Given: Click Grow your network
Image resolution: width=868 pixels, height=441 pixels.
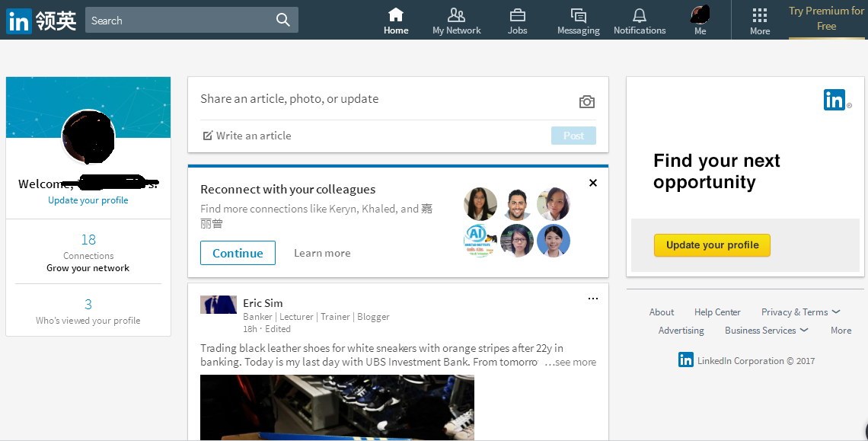Looking at the screenshot, I should click(x=88, y=268).
